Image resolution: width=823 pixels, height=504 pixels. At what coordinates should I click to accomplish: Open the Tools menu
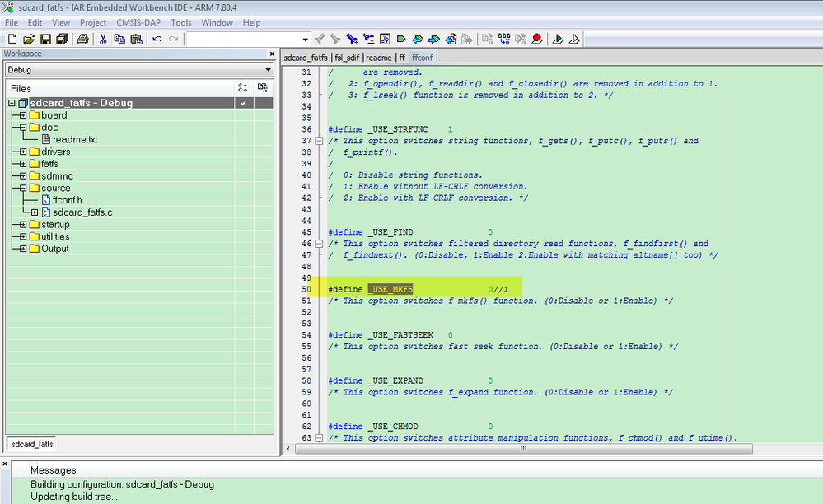pyautogui.click(x=181, y=22)
